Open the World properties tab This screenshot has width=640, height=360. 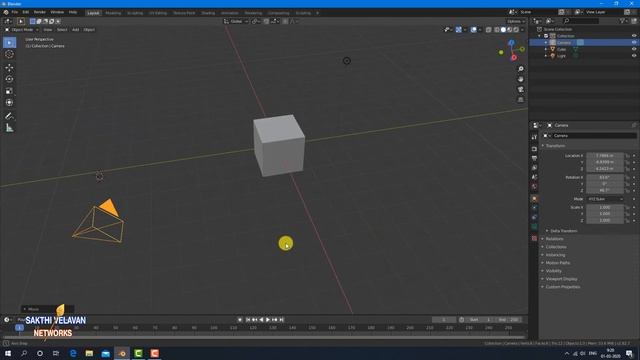tap(534, 187)
